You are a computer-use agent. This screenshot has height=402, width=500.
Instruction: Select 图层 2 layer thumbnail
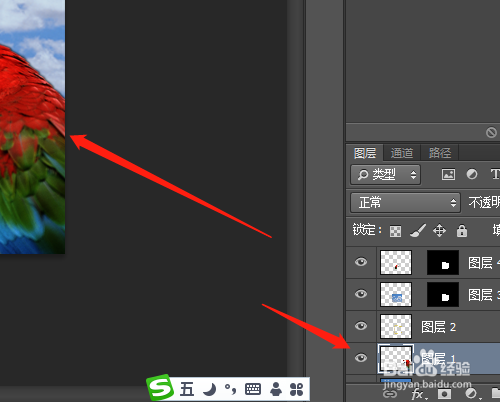pos(396,326)
